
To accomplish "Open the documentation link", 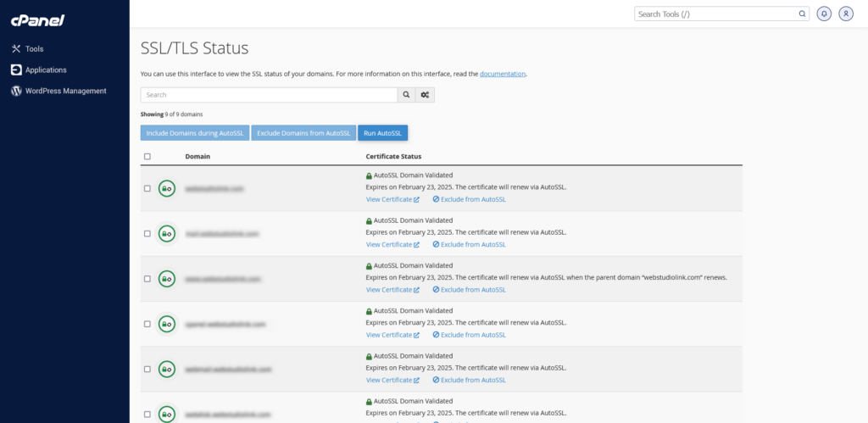I will tap(503, 74).
